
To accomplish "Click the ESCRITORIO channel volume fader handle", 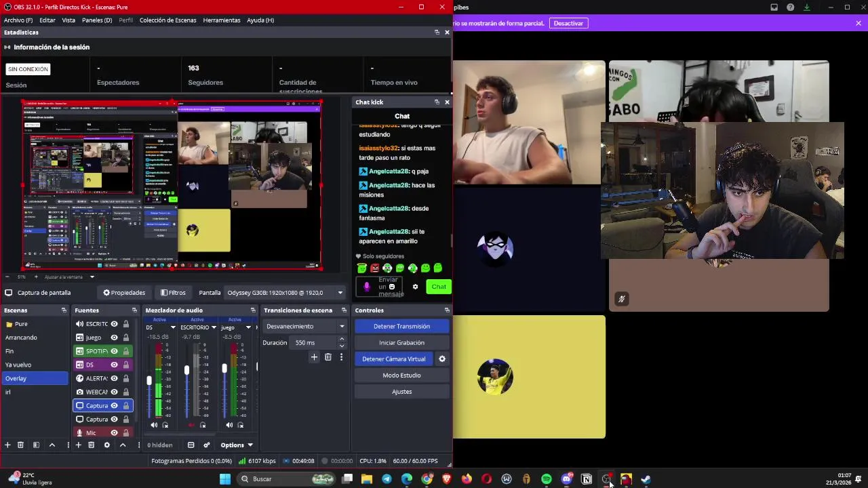I will (186, 370).
